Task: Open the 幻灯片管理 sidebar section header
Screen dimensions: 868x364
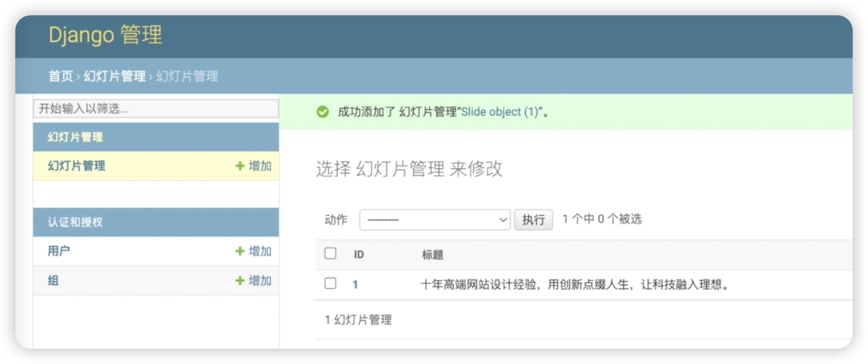Action: click(75, 137)
